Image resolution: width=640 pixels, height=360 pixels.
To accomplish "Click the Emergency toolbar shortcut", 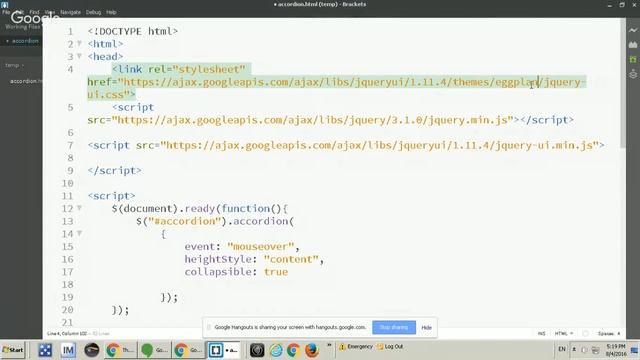I will tap(356, 347).
